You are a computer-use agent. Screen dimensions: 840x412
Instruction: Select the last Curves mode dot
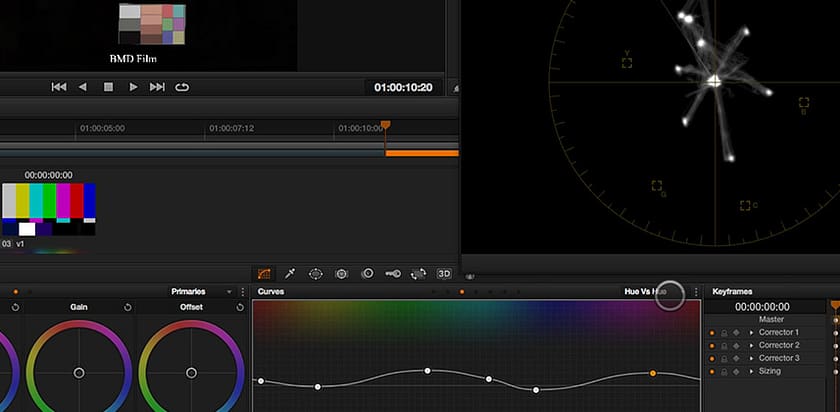pyautogui.click(x=518, y=292)
